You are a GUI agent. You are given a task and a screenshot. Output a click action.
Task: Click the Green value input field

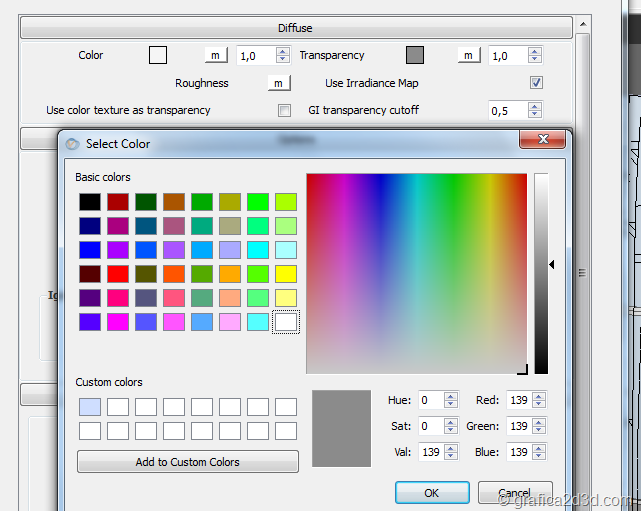pos(518,426)
